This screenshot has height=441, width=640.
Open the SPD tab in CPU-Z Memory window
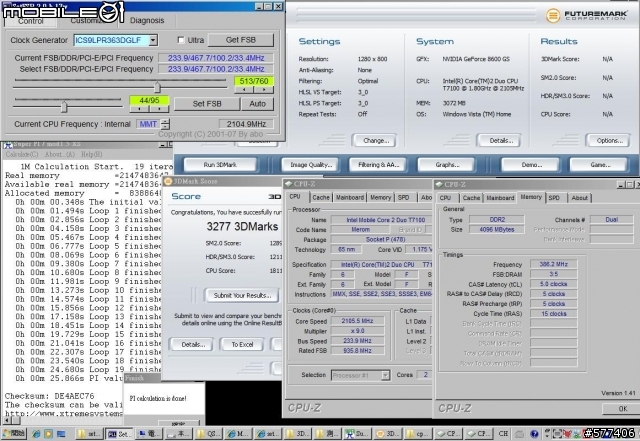(554, 198)
